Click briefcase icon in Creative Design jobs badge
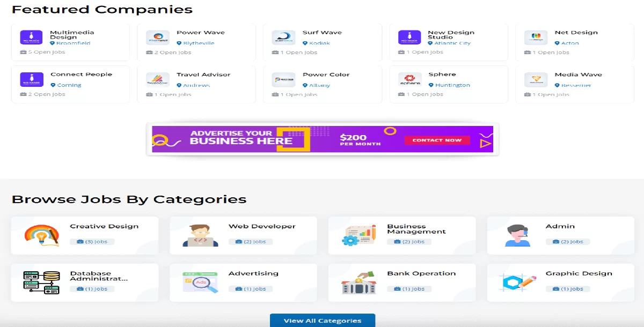This screenshot has width=644, height=327. pyautogui.click(x=80, y=242)
